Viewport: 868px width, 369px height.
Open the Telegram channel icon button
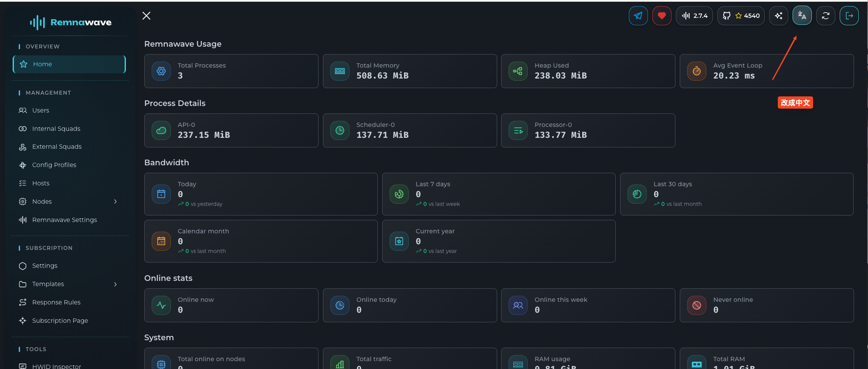tap(638, 16)
